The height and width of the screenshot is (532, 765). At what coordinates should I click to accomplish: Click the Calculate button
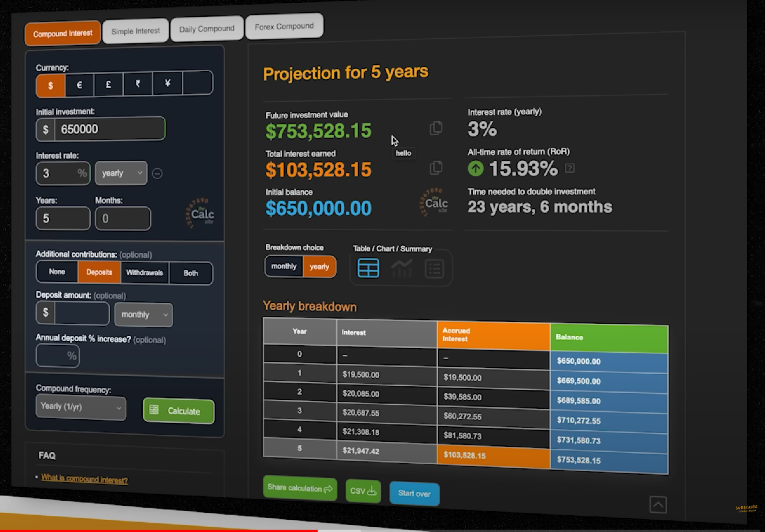point(179,411)
